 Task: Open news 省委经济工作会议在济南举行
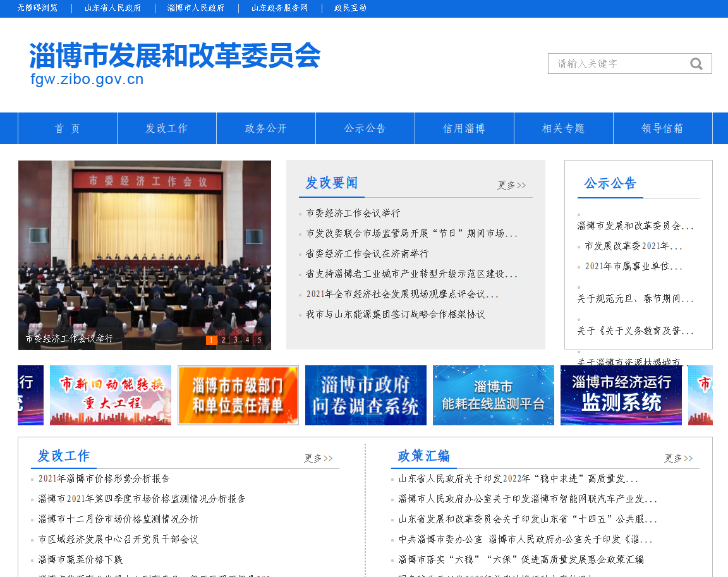pyautogui.click(x=367, y=254)
